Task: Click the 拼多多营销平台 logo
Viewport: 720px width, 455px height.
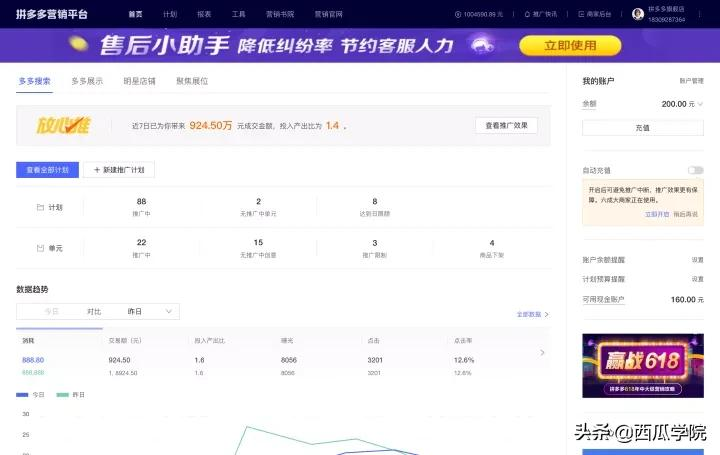Action: point(52,14)
